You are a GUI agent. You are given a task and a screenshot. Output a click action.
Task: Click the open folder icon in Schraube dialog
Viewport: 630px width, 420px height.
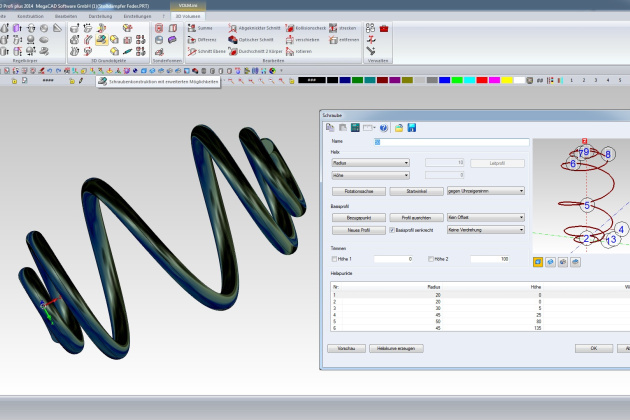[x=398, y=128]
